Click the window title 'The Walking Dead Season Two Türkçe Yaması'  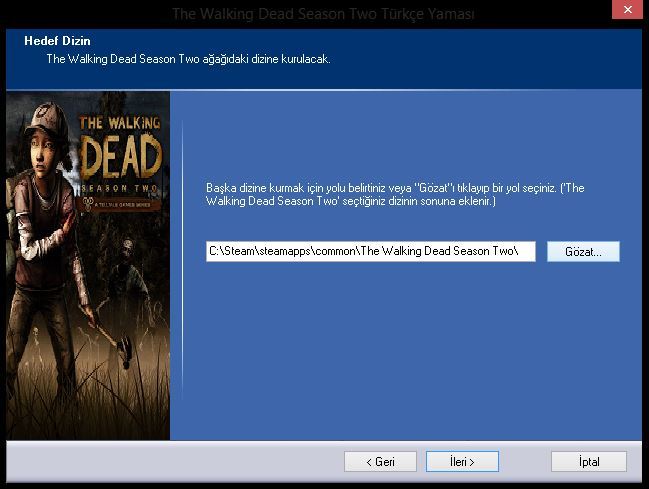click(x=323, y=14)
